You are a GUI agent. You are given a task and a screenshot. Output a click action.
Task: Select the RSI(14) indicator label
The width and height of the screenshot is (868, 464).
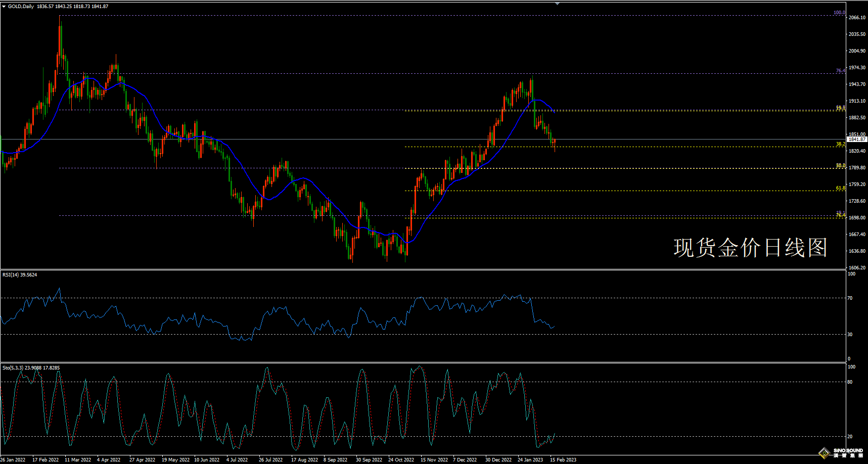pyautogui.click(x=20, y=275)
